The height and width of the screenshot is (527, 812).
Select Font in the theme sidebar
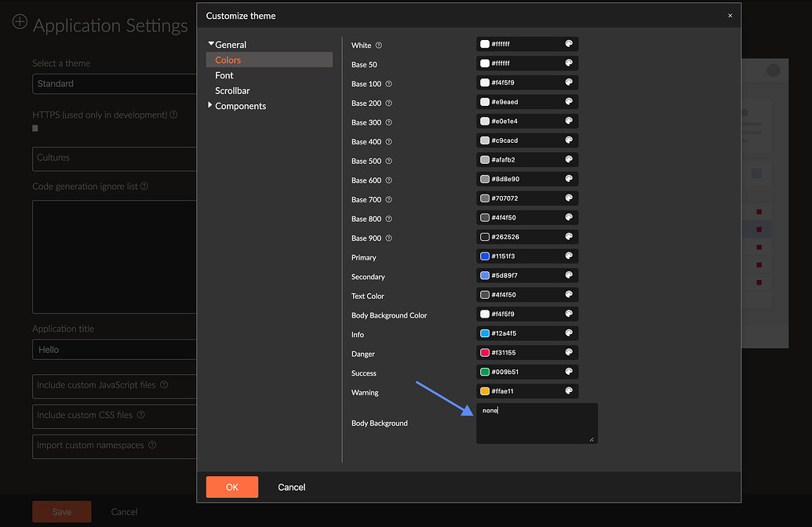(x=224, y=75)
